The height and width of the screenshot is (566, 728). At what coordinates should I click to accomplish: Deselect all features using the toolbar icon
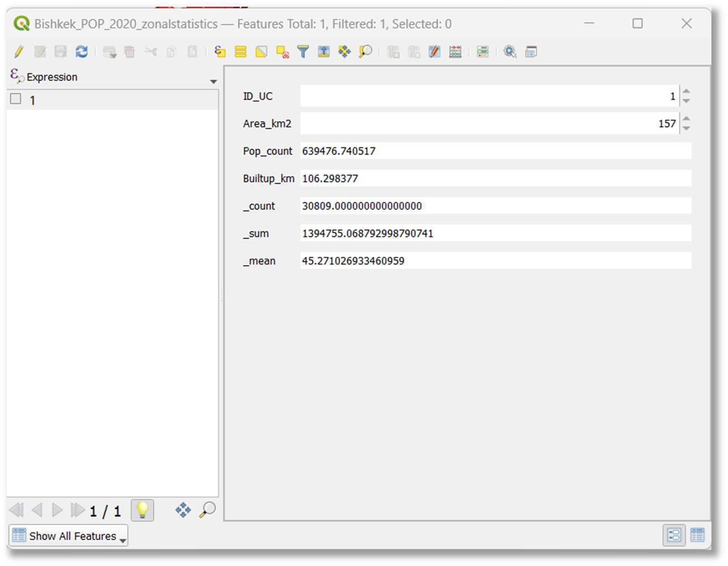[x=283, y=52]
